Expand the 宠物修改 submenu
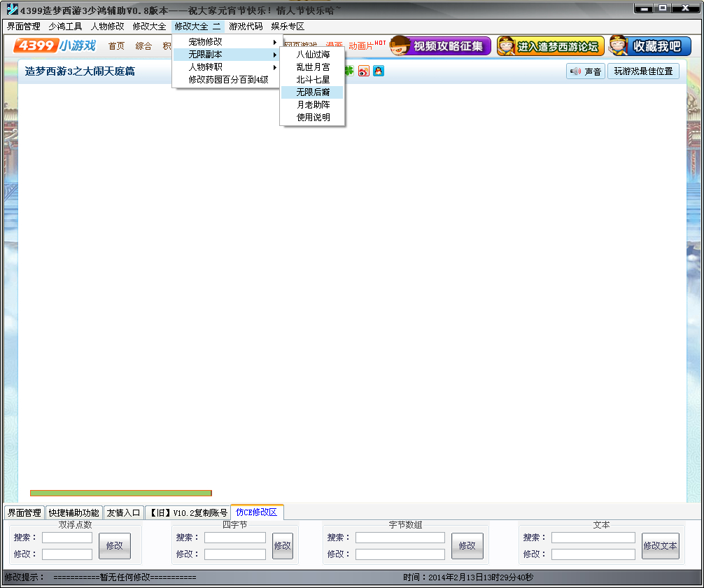The image size is (704, 588). tap(227, 42)
